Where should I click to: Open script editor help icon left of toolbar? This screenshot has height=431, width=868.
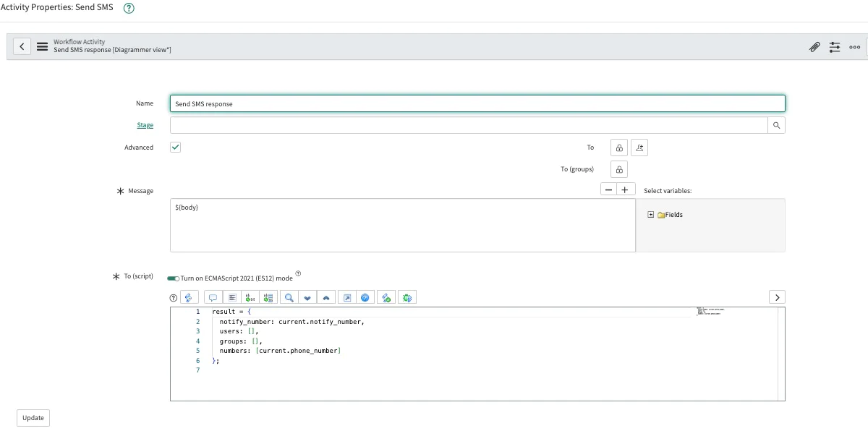pos(173,297)
